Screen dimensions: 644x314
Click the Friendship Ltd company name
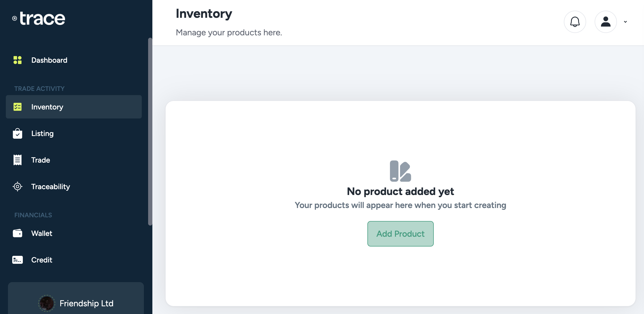[x=87, y=303]
